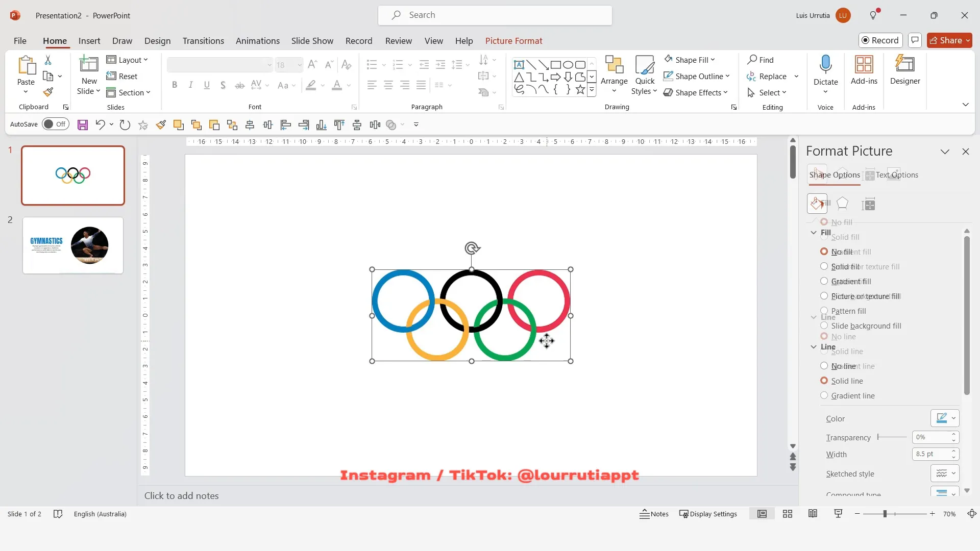Open Section dropdown
This screenshot has height=551, width=980.
(x=128, y=92)
